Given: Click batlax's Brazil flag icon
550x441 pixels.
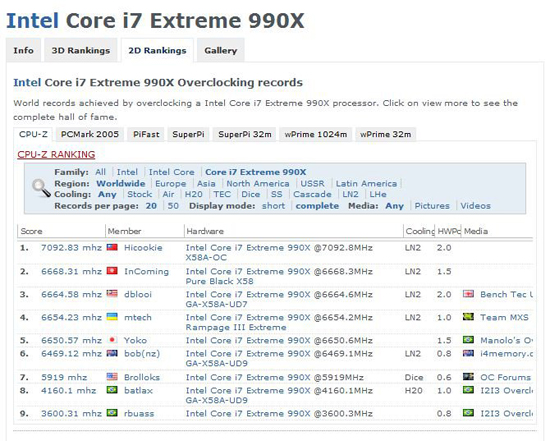Looking at the screenshot, I should point(112,390).
